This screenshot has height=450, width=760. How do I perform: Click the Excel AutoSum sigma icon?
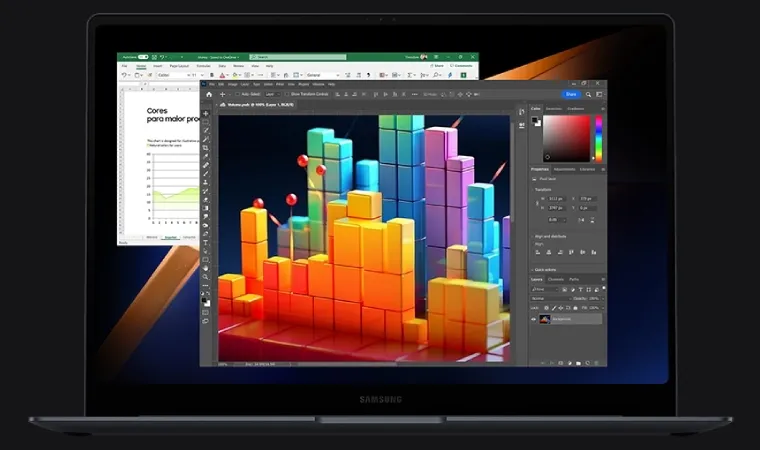tap(410, 75)
